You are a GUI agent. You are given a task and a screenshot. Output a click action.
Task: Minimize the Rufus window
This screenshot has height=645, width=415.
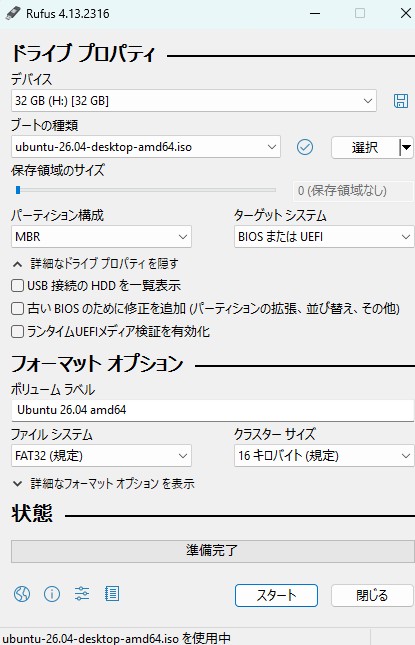tap(315, 14)
